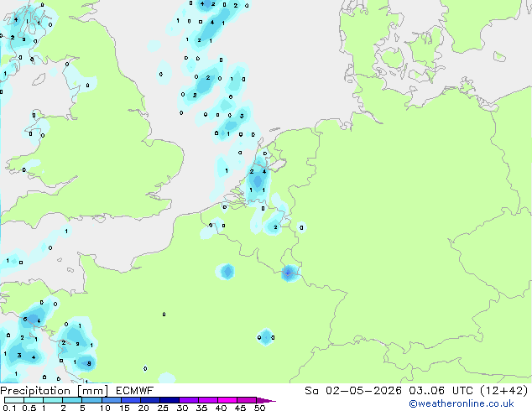Click the word Precipitation in the caption
Screen dimensions: 532x411
(35, 391)
